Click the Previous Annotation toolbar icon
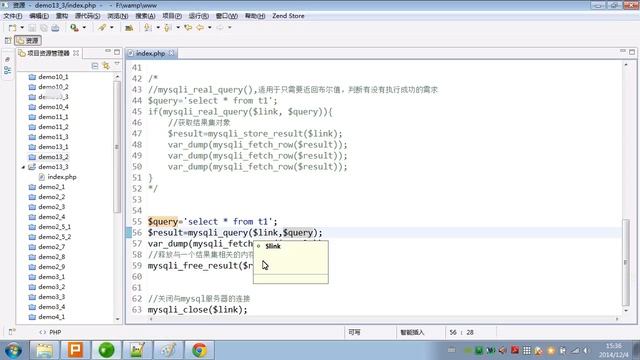 pos(167,28)
